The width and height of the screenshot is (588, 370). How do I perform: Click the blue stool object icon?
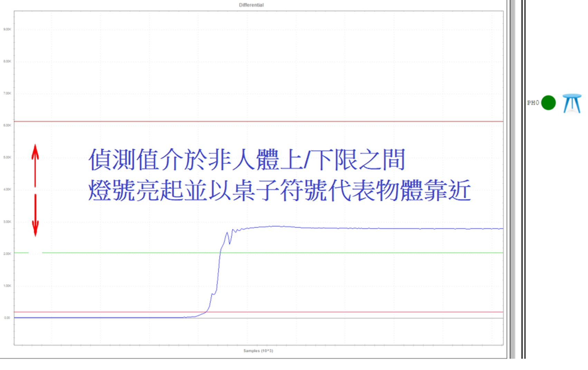(572, 103)
